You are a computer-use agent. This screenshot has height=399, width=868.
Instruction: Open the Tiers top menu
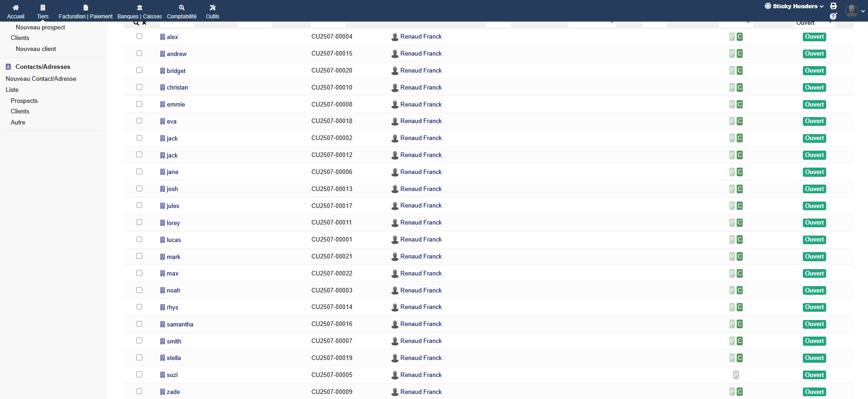(x=43, y=11)
